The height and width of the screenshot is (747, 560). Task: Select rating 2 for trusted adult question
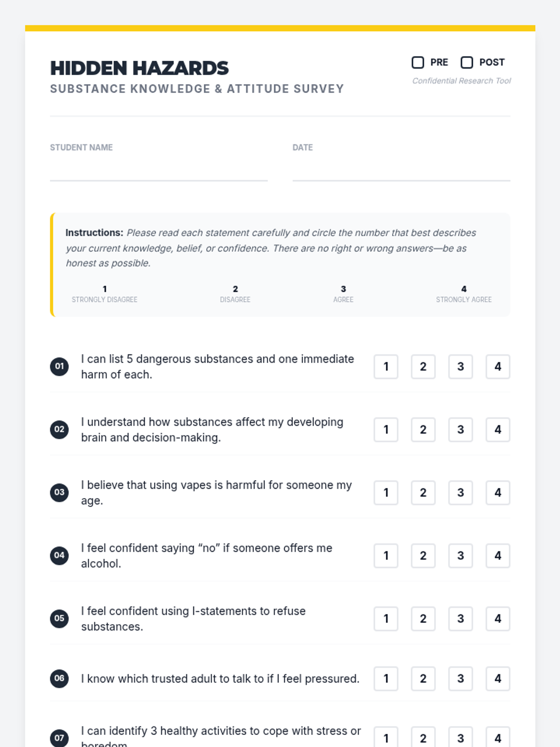[x=423, y=678]
